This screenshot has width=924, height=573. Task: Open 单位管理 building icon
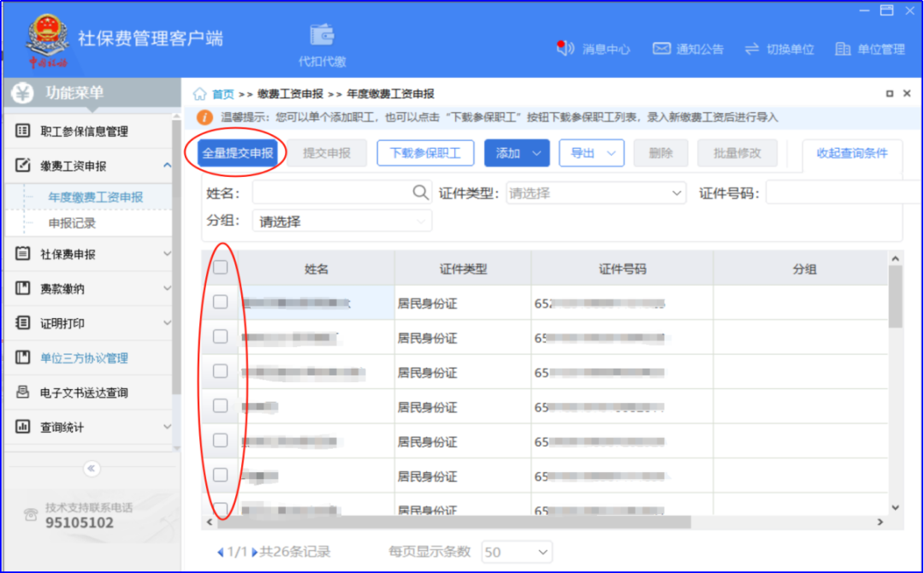843,49
